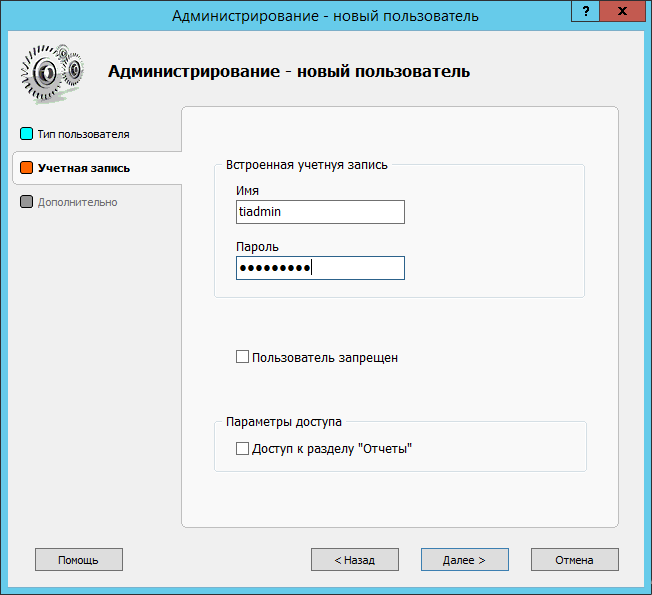Image resolution: width=652 pixels, height=595 pixels.
Task: Click the gray square beside Дополнительно
Action: click(26, 202)
